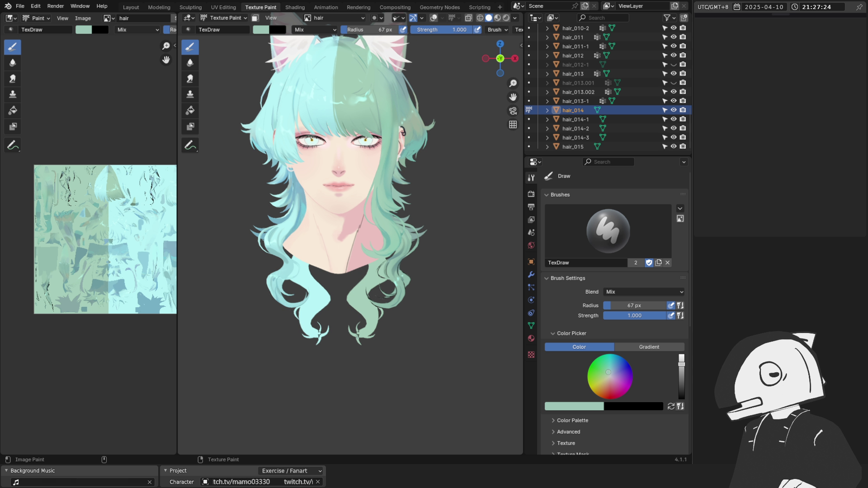Expand hair_014 in the outliner
868x488 pixels.
click(547, 110)
